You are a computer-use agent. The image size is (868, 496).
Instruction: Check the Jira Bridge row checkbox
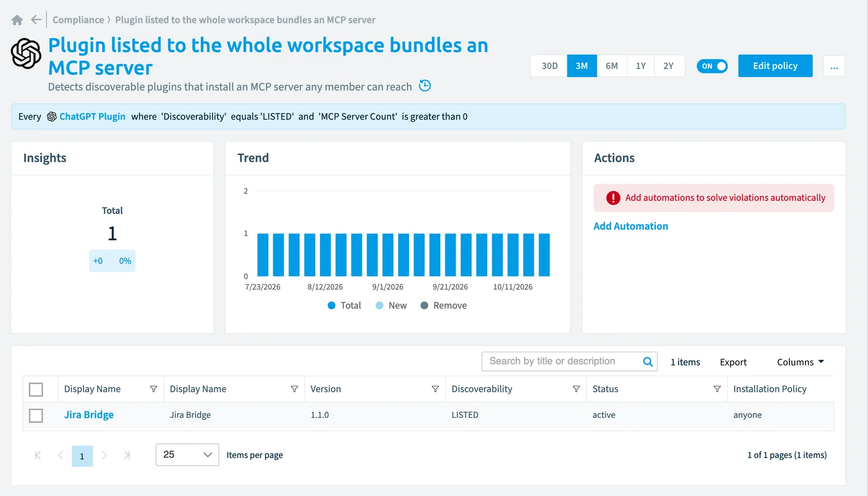(36, 416)
